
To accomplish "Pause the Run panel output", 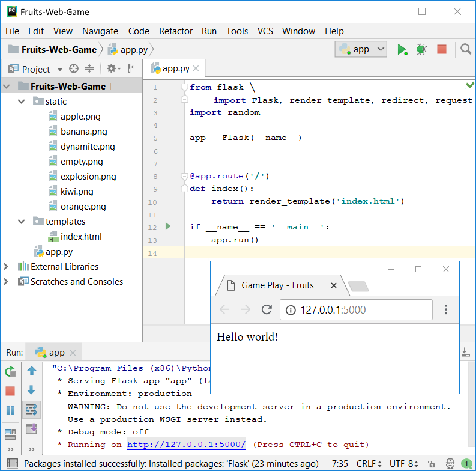I will coord(10,410).
